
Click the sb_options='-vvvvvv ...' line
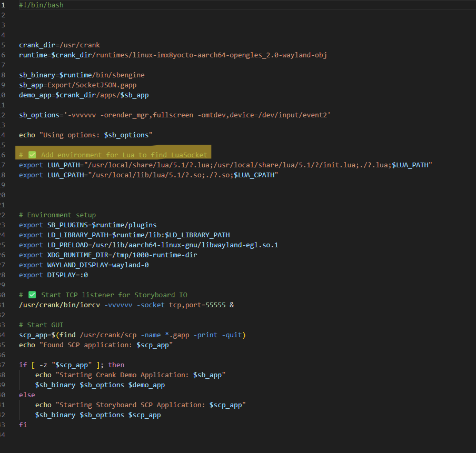point(175,115)
